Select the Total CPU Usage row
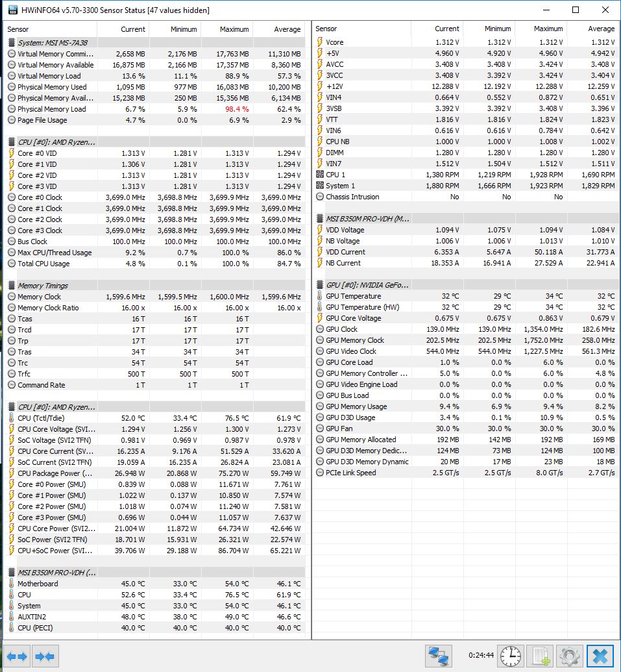Image resolution: width=621 pixels, height=672 pixels. [156, 264]
